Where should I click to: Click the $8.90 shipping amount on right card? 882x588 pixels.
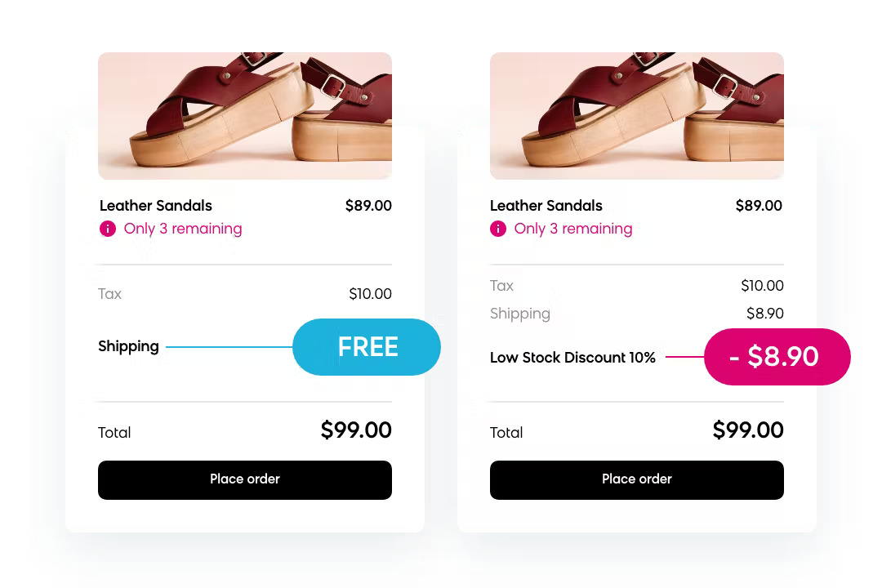click(764, 314)
